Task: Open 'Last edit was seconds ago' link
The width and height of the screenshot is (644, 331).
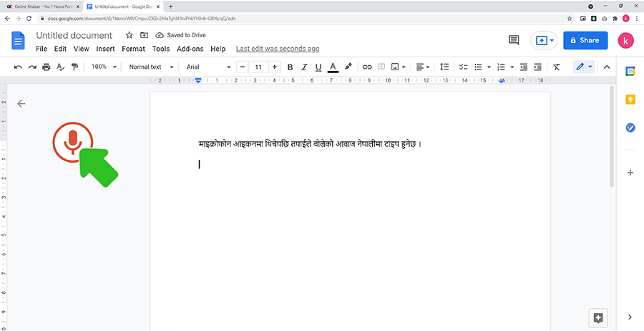Action: pyautogui.click(x=278, y=49)
